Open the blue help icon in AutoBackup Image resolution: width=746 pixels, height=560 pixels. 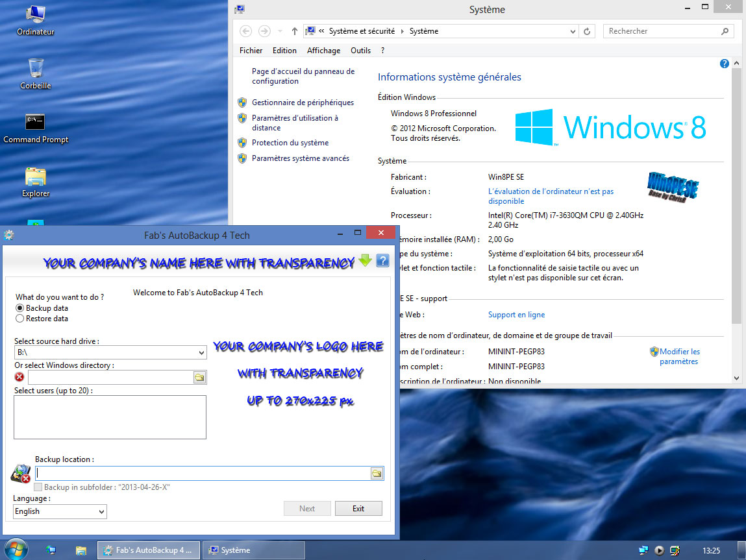382,260
